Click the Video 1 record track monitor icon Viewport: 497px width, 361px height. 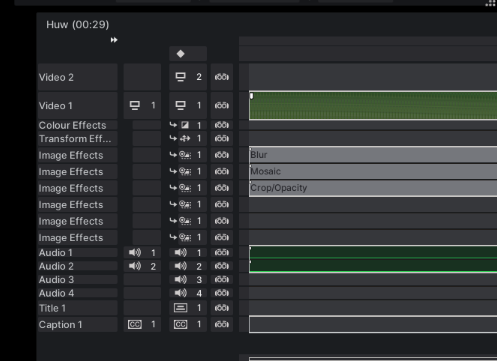click(x=180, y=105)
